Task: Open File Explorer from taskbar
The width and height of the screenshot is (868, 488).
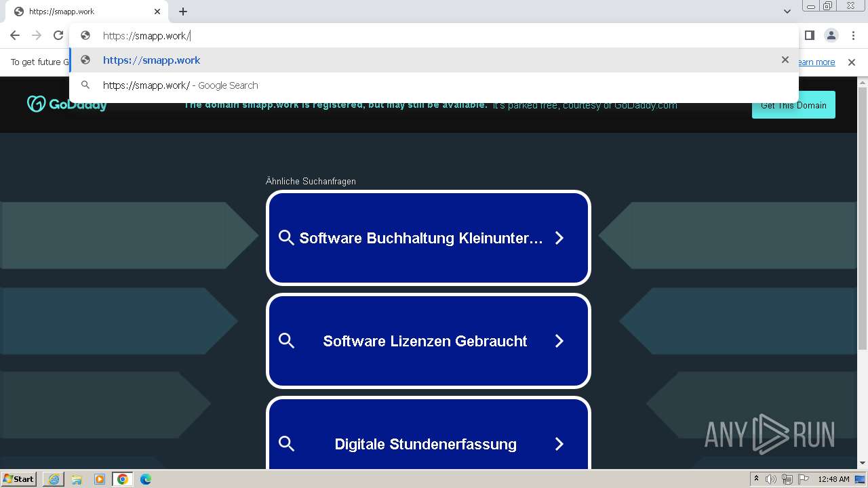Action: click(77, 479)
